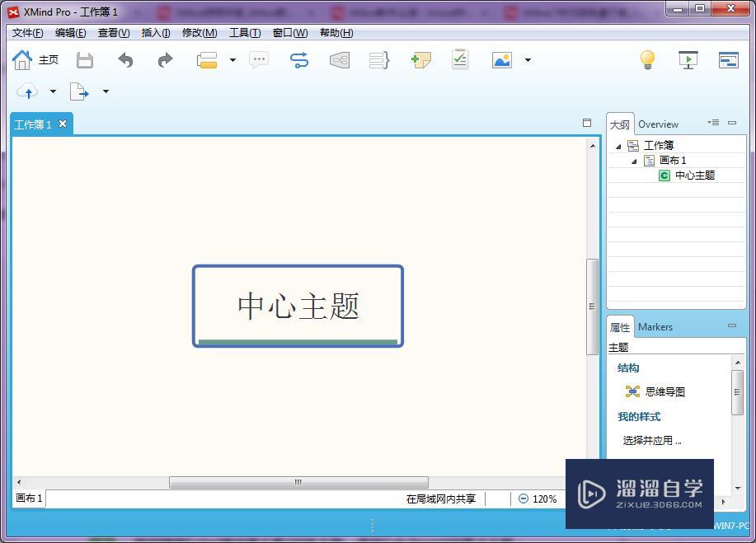Select the 画布 1 sheet tab
The width and height of the screenshot is (756, 543).
(x=29, y=499)
